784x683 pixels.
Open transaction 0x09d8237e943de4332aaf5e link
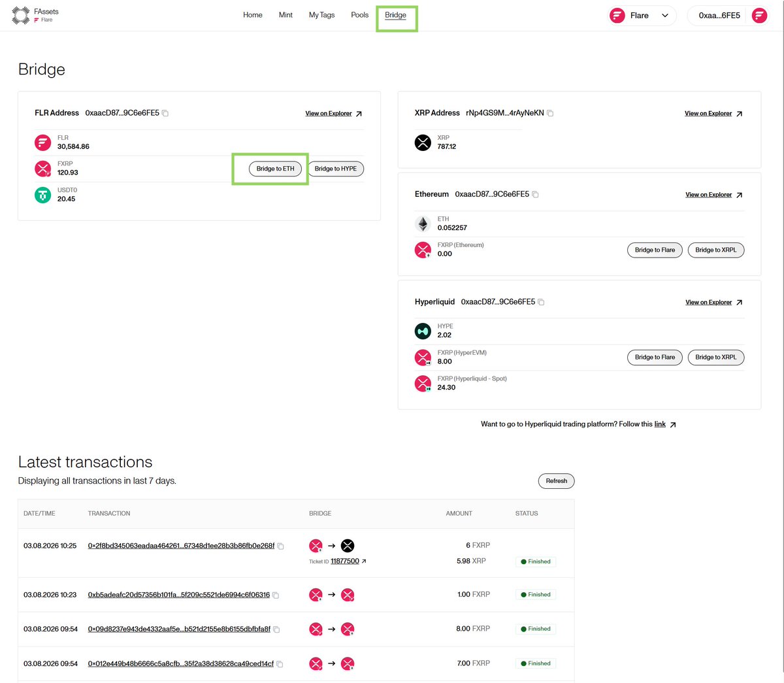(x=179, y=629)
